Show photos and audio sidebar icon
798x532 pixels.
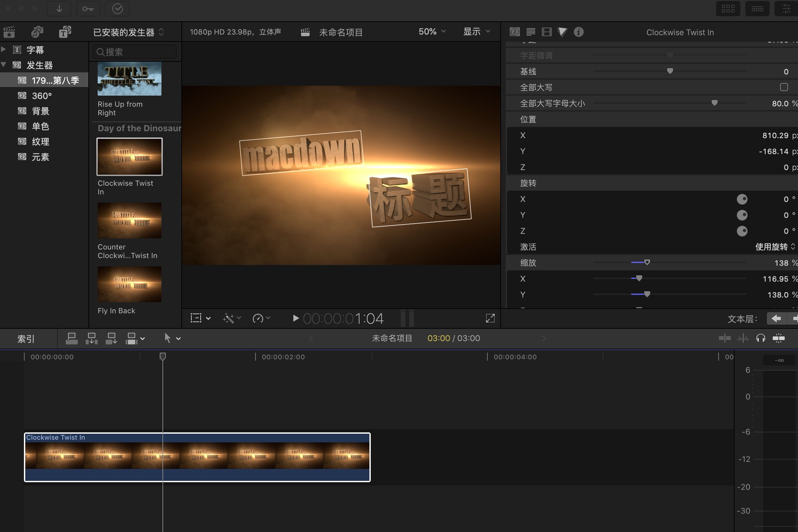coord(37,32)
